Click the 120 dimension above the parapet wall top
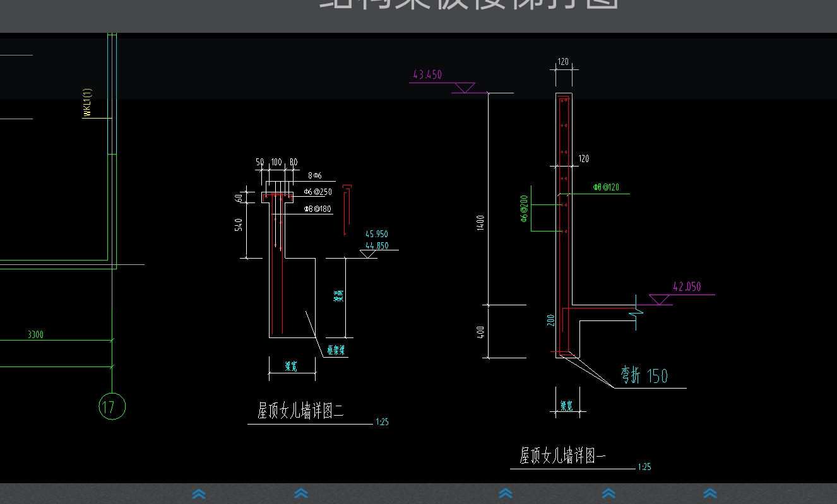 (563, 62)
